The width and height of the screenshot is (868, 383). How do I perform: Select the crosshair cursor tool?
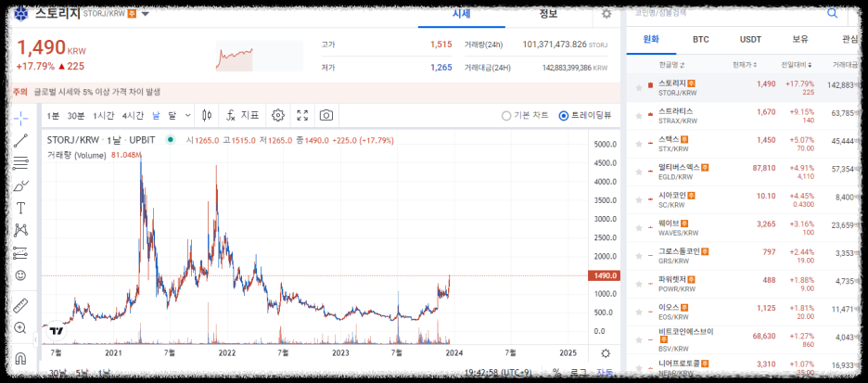tap(20, 118)
